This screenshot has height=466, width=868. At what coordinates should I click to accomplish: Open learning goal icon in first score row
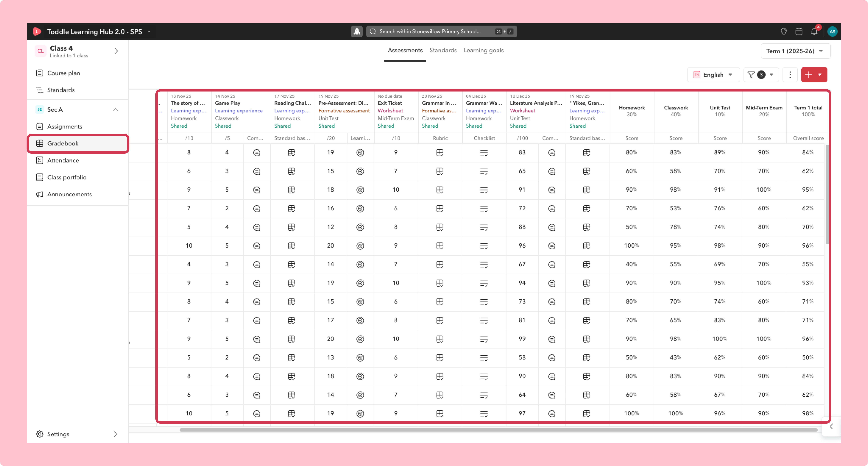tap(360, 153)
